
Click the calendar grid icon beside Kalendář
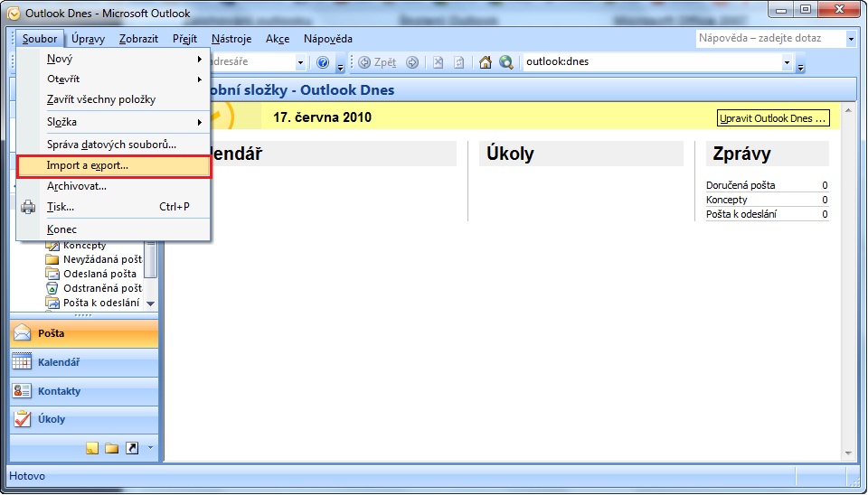pos(22,361)
